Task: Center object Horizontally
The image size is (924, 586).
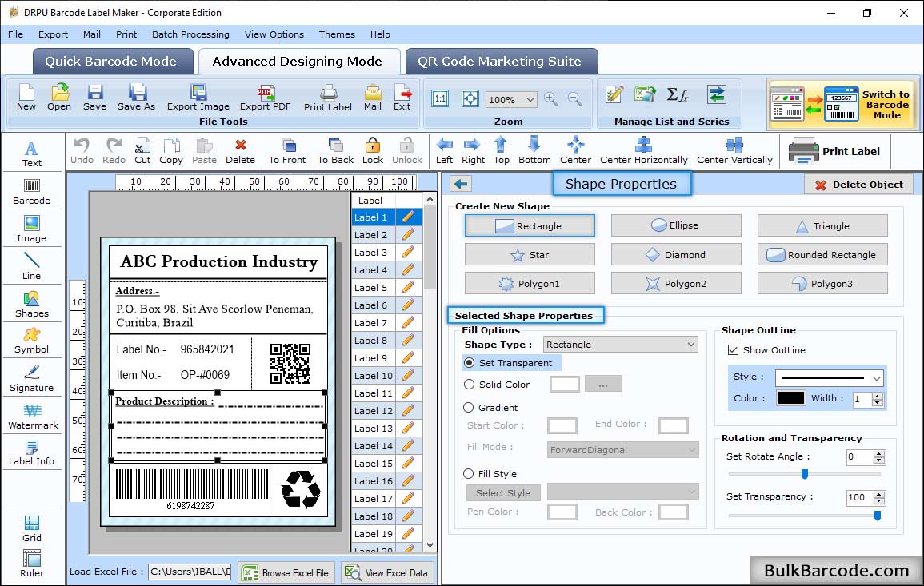Action: (x=643, y=151)
